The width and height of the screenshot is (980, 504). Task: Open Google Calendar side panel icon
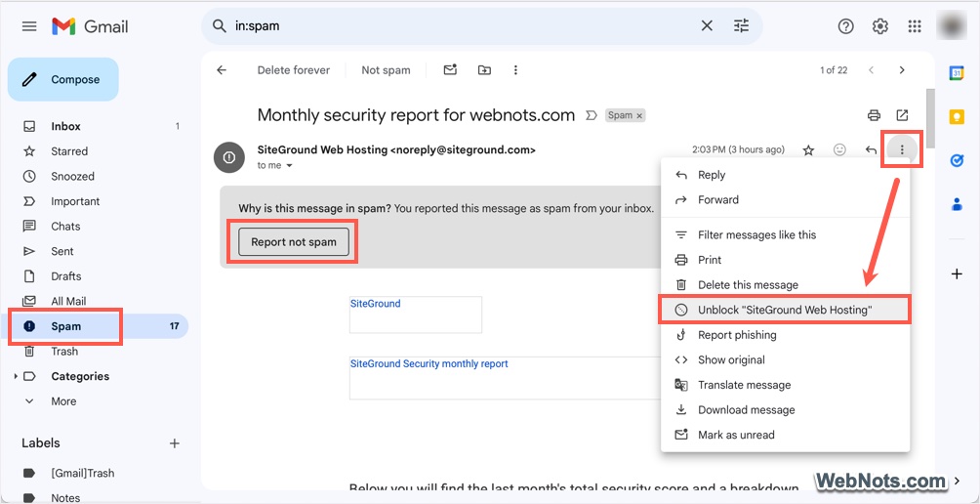point(957,72)
